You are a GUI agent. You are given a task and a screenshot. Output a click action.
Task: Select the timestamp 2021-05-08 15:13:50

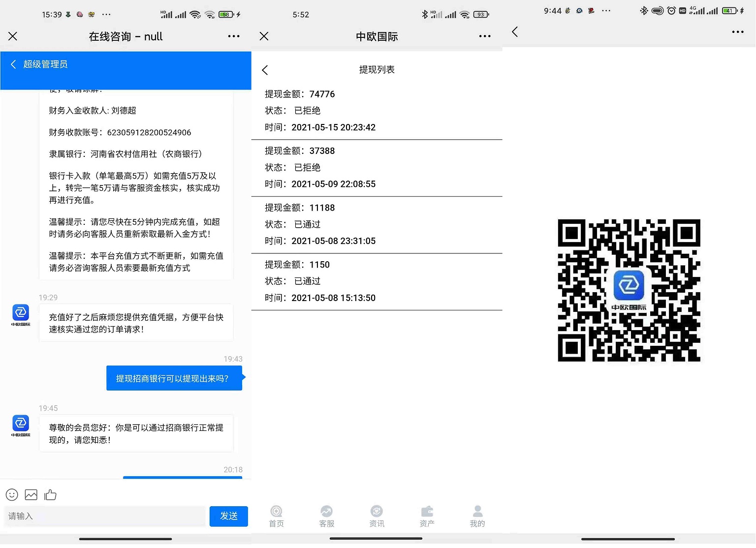(333, 298)
